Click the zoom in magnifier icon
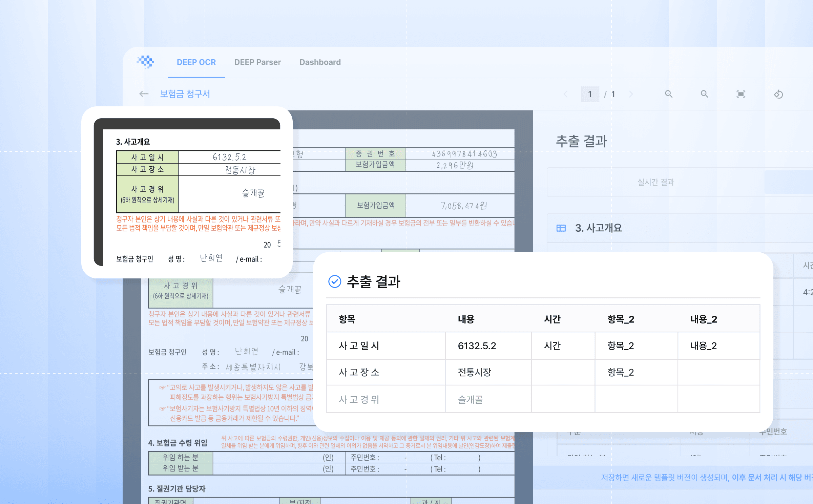This screenshot has height=504, width=813. [x=668, y=94]
